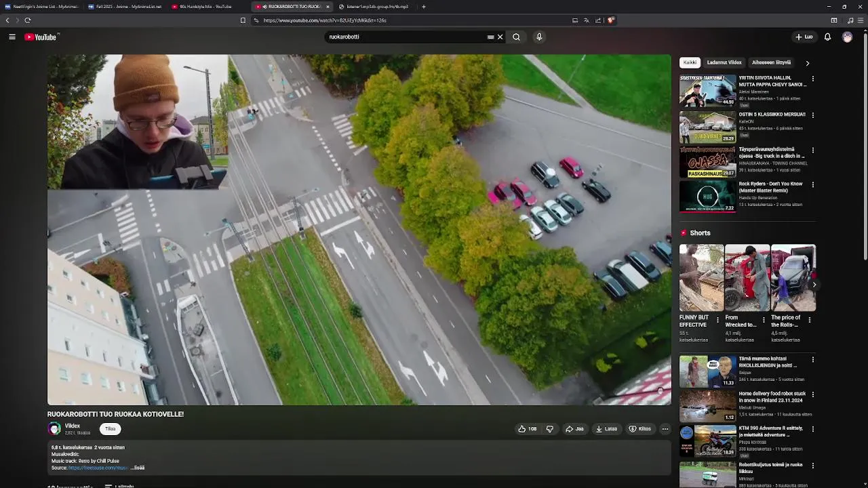
Task: Open Tämä mummo kohtasi video
Action: point(707,371)
